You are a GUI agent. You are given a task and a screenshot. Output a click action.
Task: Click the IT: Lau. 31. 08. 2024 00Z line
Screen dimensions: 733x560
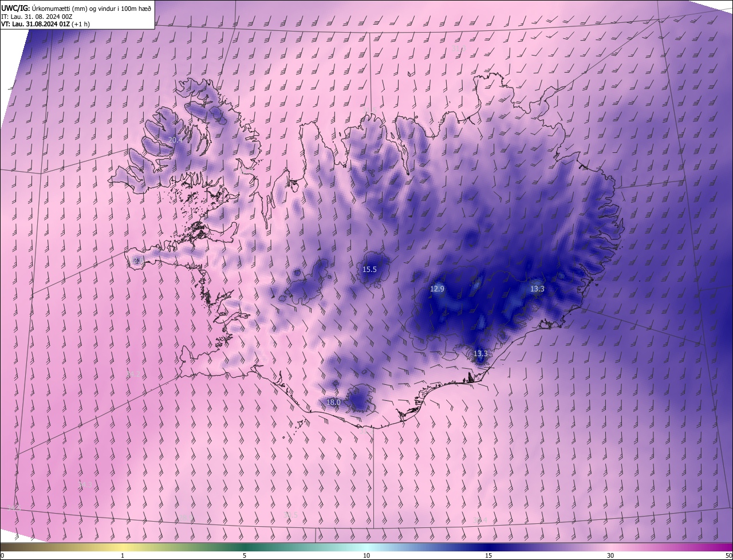click(x=37, y=16)
